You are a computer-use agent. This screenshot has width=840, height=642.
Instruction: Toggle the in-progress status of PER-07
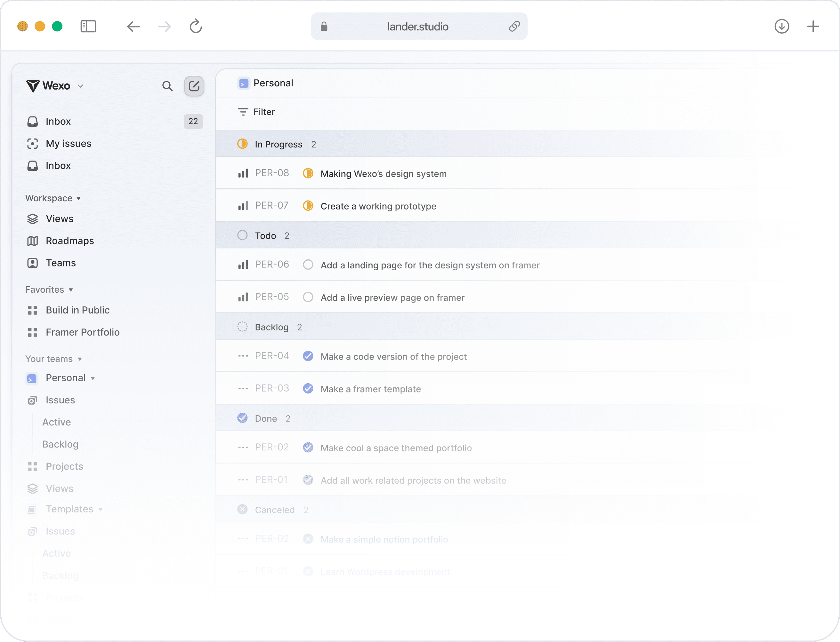(308, 206)
